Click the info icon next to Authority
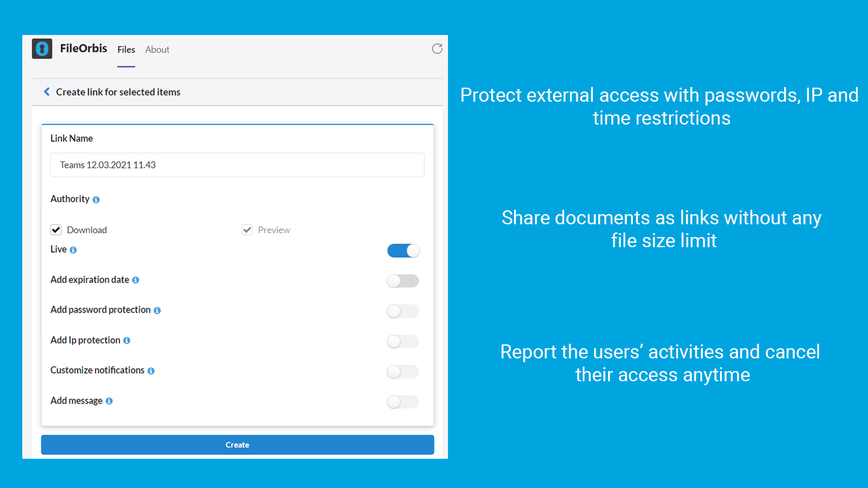Image resolution: width=868 pixels, height=488 pixels. tap(96, 200)
